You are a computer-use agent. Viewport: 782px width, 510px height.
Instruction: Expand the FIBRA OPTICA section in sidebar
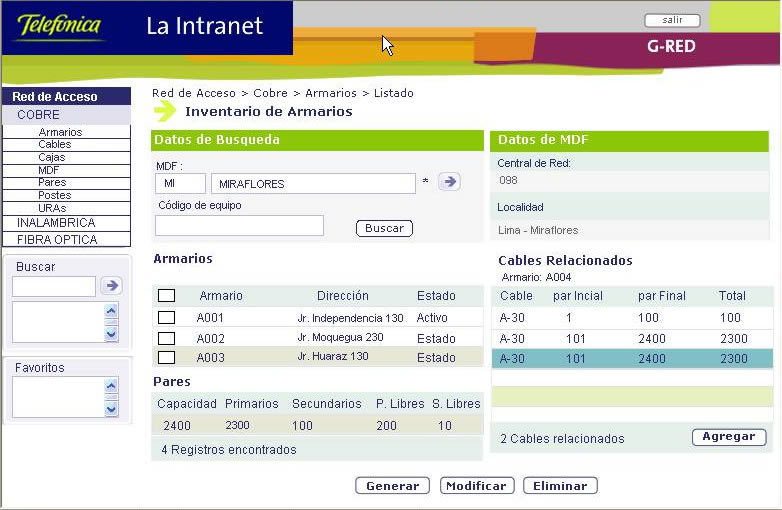click(57, 240)
